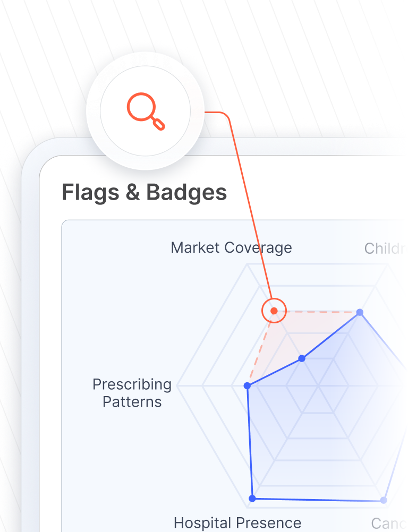Viewport: 408px width, 532px height.
Task: Click the Hospital Presence axis label
Action: pos(237,523)
